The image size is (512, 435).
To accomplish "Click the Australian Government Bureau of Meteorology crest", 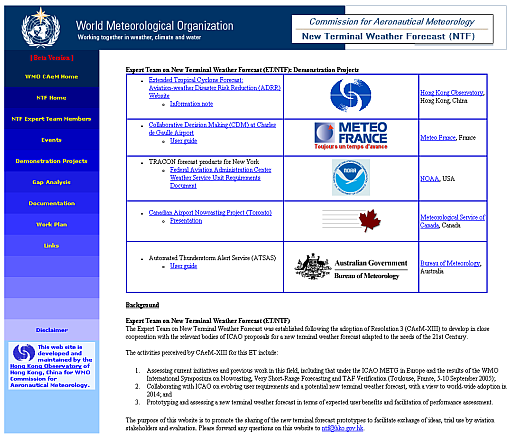I will tap(351, 266).
